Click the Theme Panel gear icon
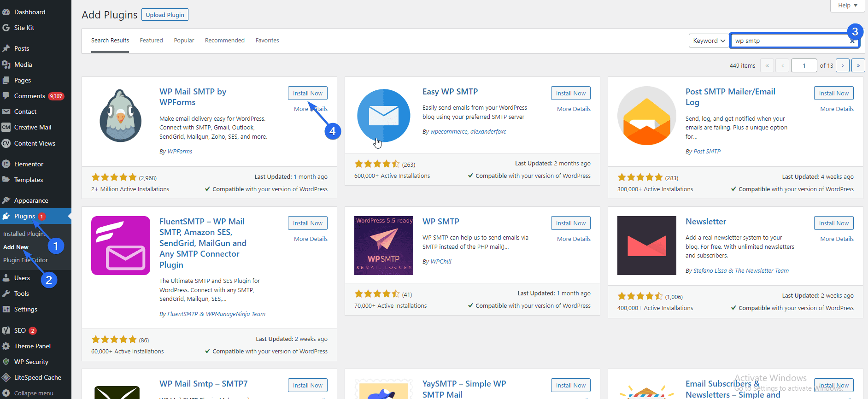The image size is (868, 399). [x=6, y=346]
